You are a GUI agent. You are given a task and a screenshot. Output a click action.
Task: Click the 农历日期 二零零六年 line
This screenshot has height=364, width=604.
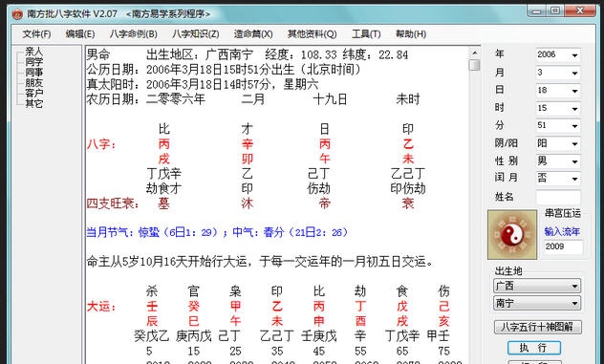tap(146, 99)
